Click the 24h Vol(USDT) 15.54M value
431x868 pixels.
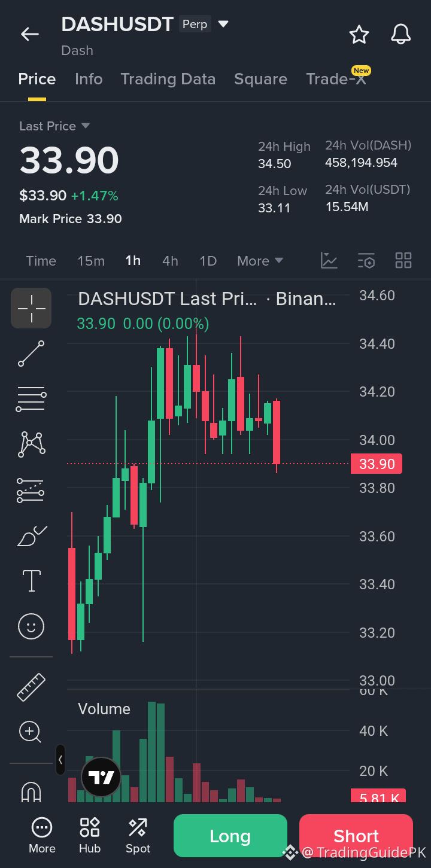point(347,207)
